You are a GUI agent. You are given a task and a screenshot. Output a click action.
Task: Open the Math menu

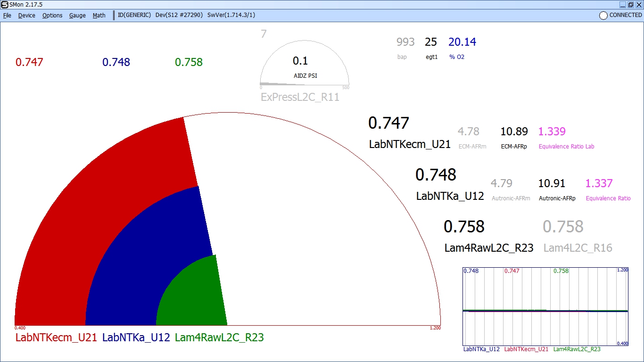tap(99, 16)
